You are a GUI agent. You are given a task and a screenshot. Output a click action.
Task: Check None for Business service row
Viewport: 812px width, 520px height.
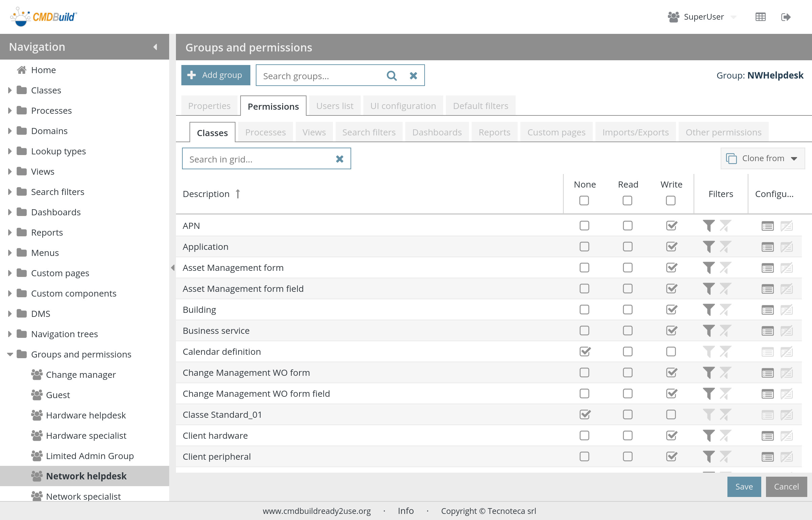click(584, 330)
